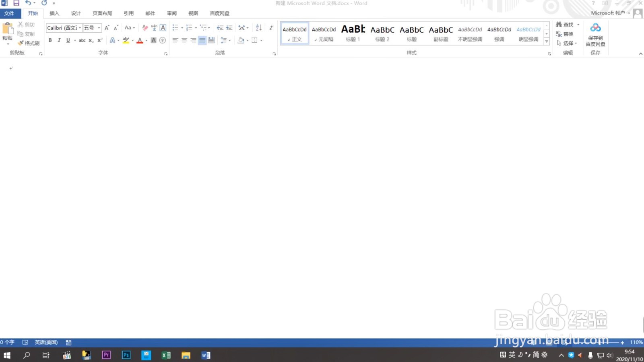Apply the Heading 2 (标题 2) style
644x362 pixels.
click(382, 33)
